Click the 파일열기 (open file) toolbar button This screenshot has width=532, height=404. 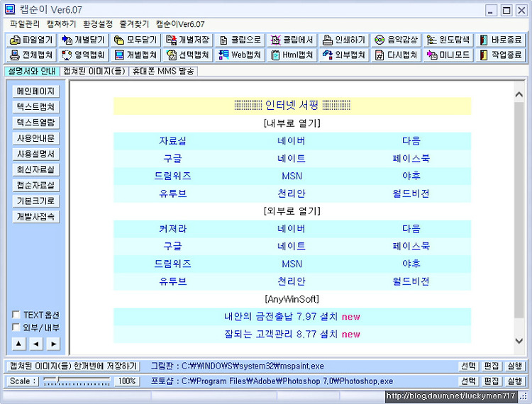pyautogui.click(x=31, y=40)
